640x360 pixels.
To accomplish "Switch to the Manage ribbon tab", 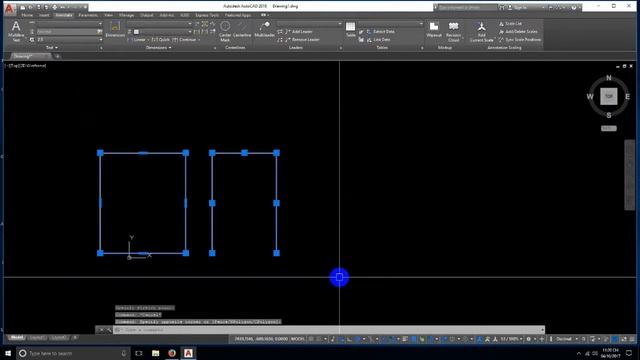I will pyautogui.click(x=127, y=15).
